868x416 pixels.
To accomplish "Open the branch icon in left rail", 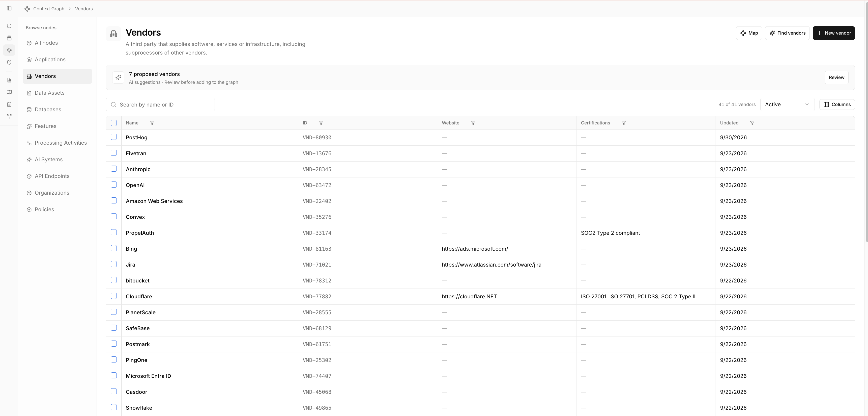I will click(x=9, y=116).
